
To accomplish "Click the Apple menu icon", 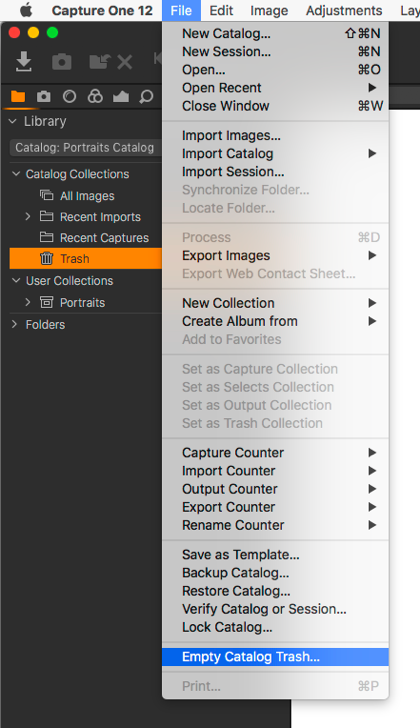I will coord(26,10).
